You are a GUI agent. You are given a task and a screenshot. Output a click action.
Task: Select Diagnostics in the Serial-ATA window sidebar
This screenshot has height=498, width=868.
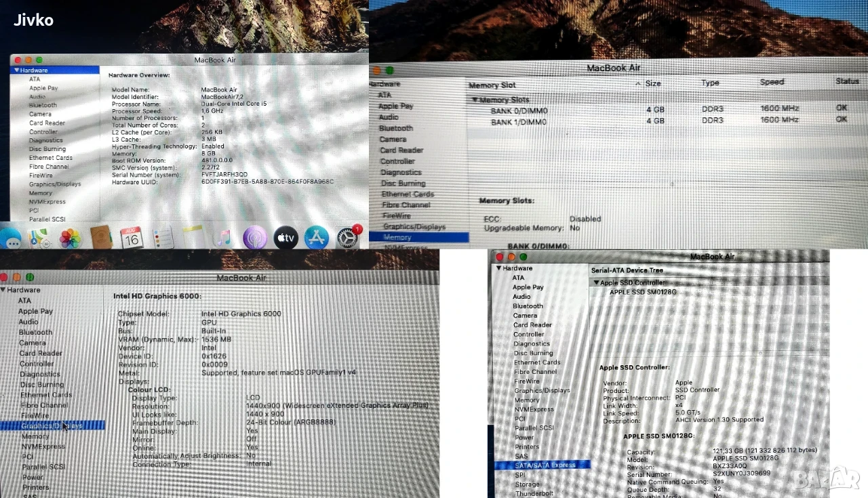point(532,344)
